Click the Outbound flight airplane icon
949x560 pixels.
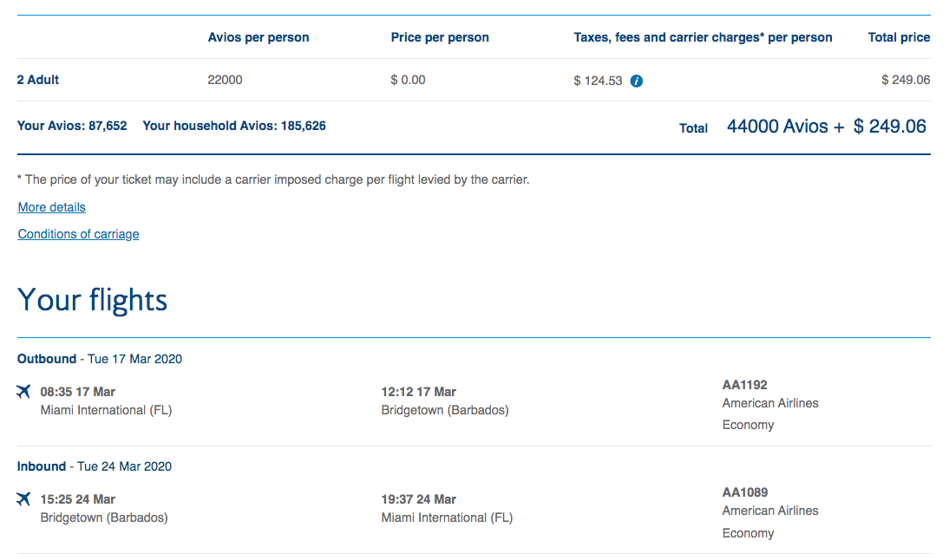point(23,392)
